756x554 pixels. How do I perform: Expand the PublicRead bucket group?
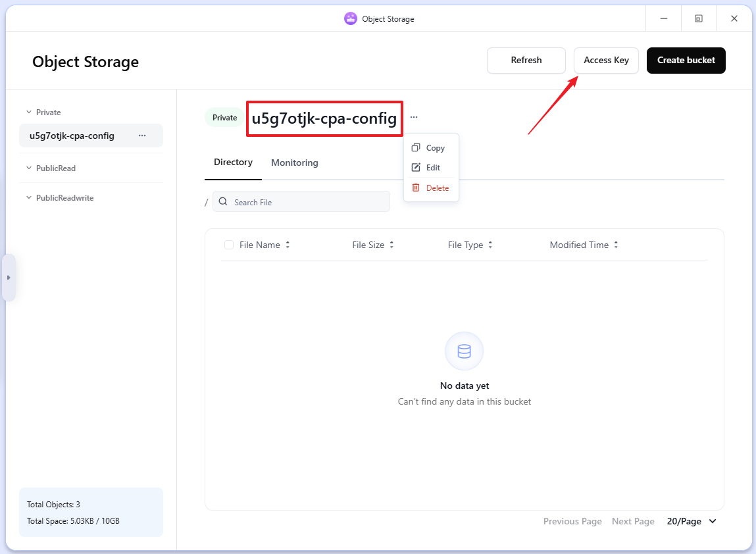(29, 168)
